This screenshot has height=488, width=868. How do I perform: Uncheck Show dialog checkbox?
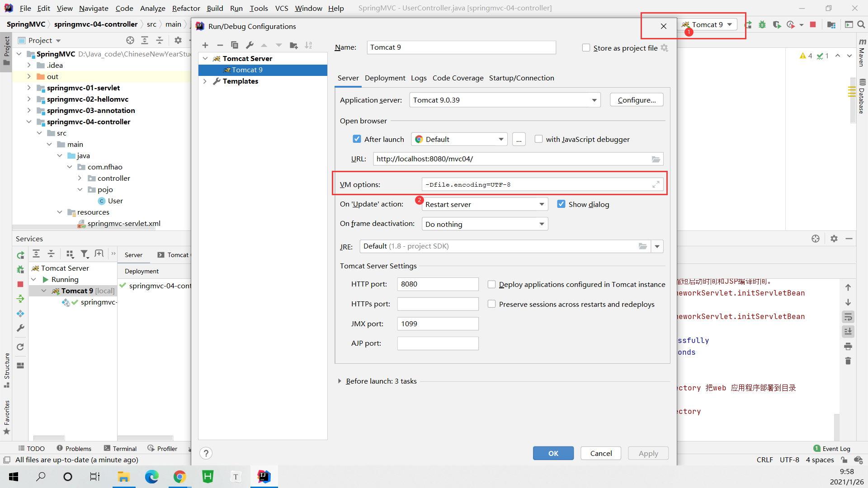pyautogui.click(x=561, y=204)
